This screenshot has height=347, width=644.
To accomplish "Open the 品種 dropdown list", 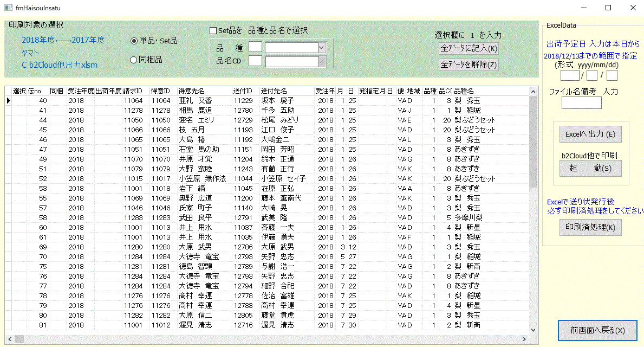I will 322,48.
